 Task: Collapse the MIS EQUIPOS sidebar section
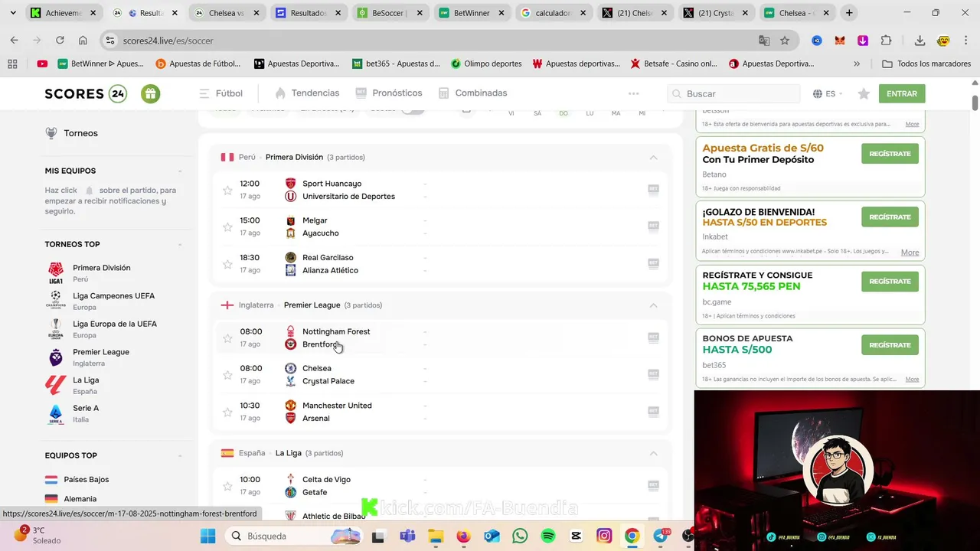click(180, 171)
